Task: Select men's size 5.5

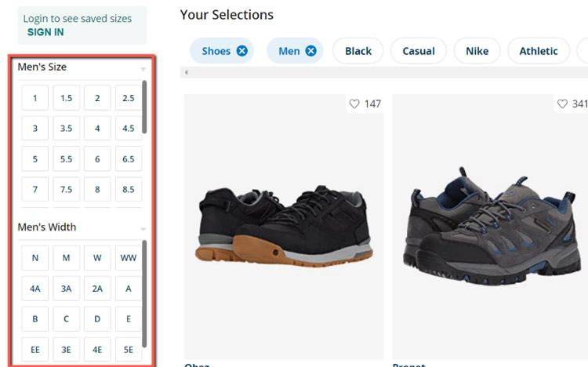Action: coord(67,159)
